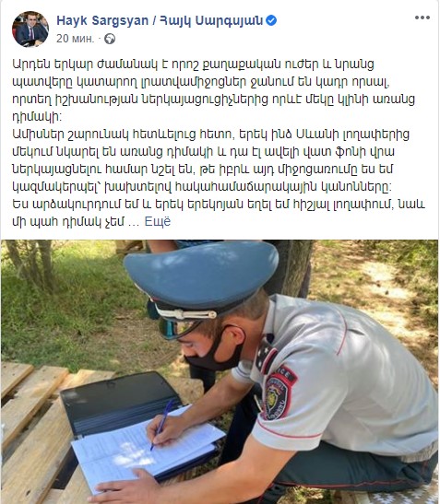Open Hayk Sargsyan's profile picture
Viewport: 440px width, 504px height.
tap(30, 29)
